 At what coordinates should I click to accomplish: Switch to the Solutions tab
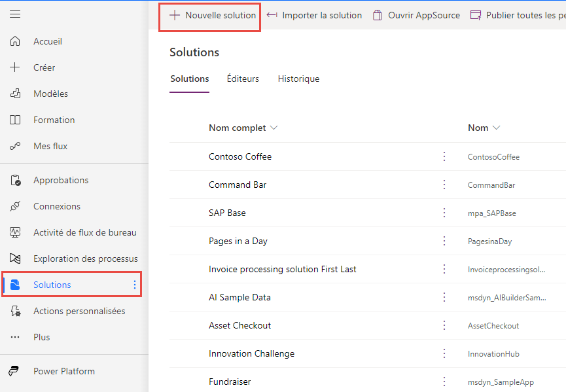(x=190, y=79)
